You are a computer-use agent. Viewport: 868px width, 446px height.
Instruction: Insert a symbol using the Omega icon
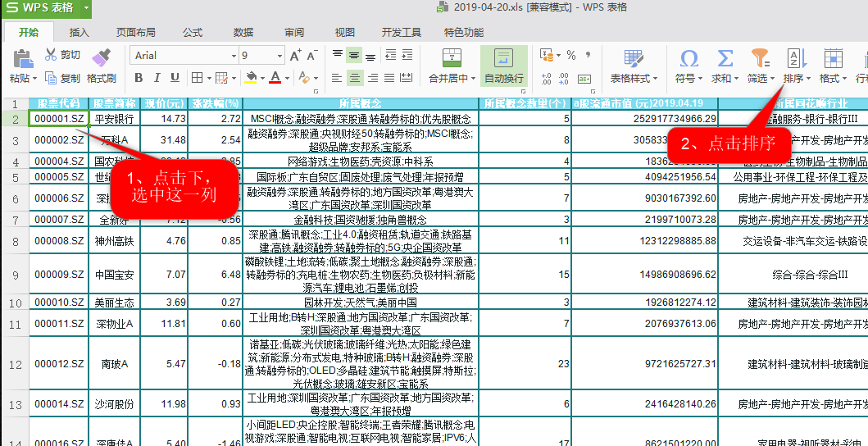click(x=689, y=58)
